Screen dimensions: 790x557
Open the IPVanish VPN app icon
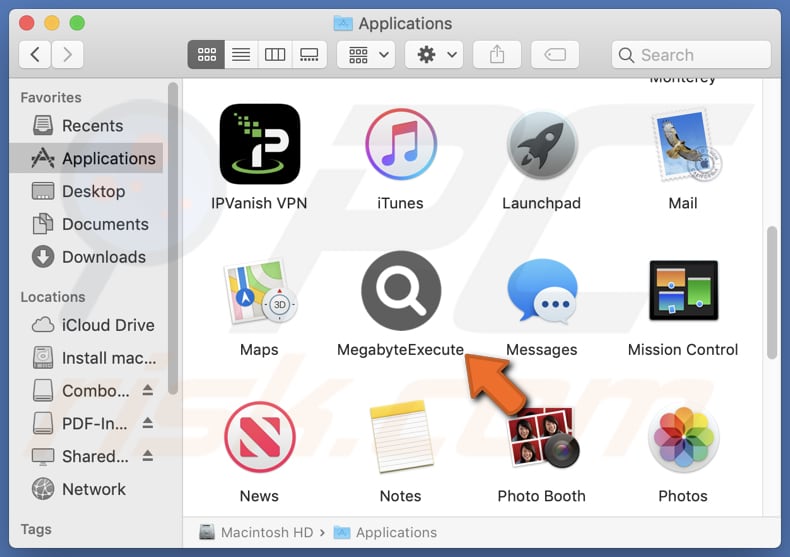(x=259, y=144)
